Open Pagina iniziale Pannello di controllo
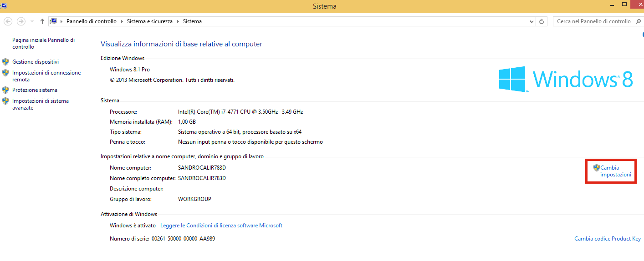 43,43
